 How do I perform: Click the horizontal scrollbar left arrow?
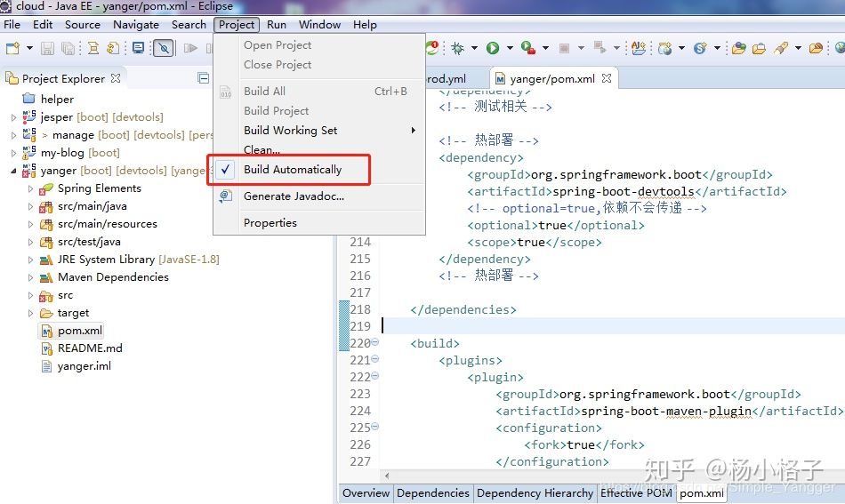(386, 476)
